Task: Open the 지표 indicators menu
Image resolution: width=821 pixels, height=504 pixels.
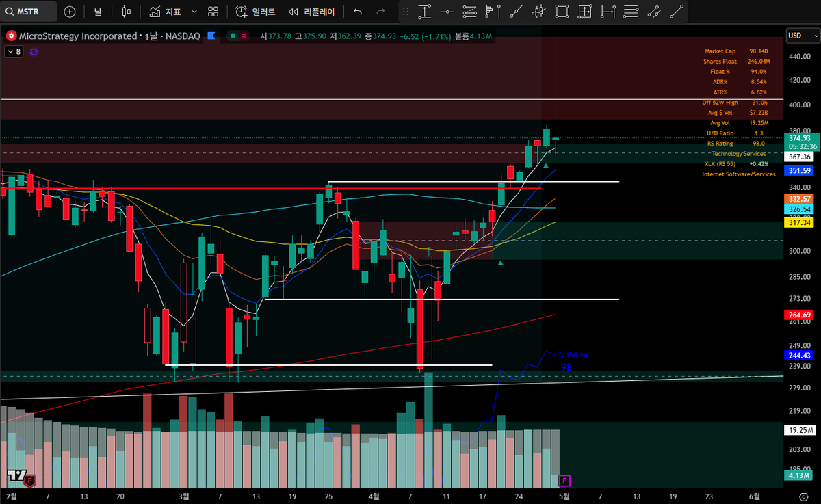Action: (165, 12)
